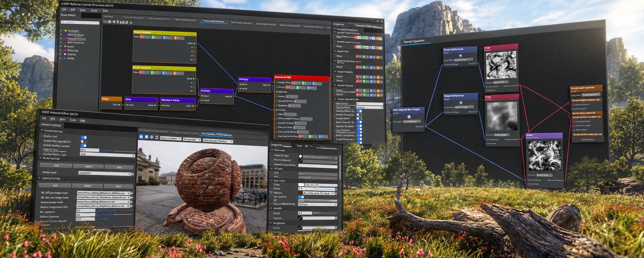Toggle Enable Normal Input switch in Material Canvas Inspector
The width and height of the screenshot is (644, 258).
coord(359,115)
